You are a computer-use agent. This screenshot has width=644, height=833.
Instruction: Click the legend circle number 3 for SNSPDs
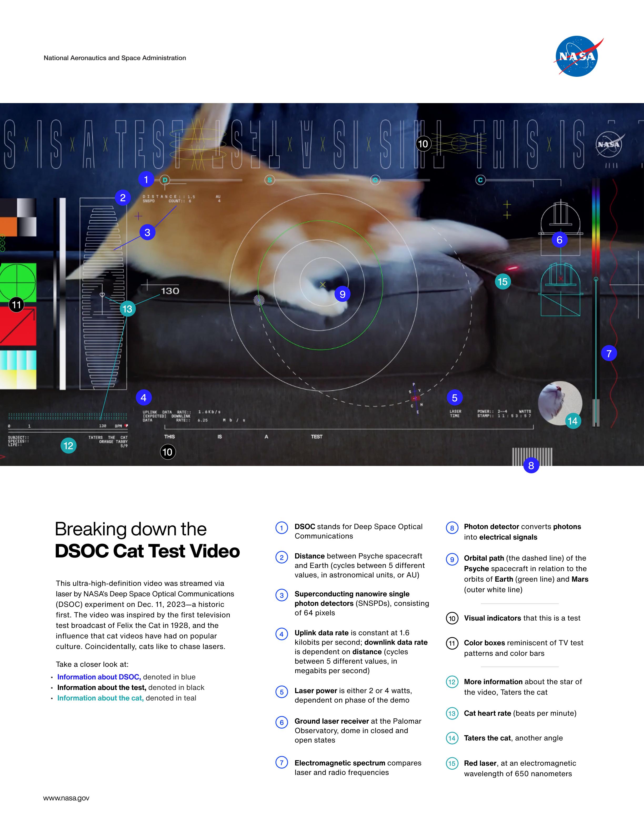point(281,595)
